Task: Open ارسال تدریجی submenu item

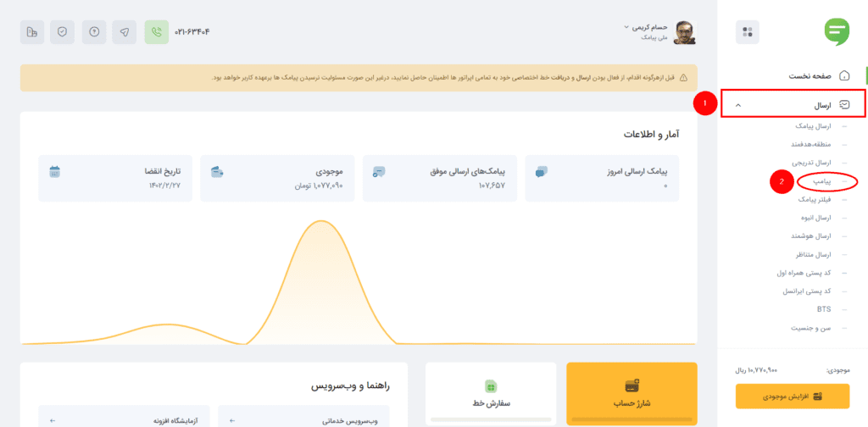Action: tap(812, 164)
